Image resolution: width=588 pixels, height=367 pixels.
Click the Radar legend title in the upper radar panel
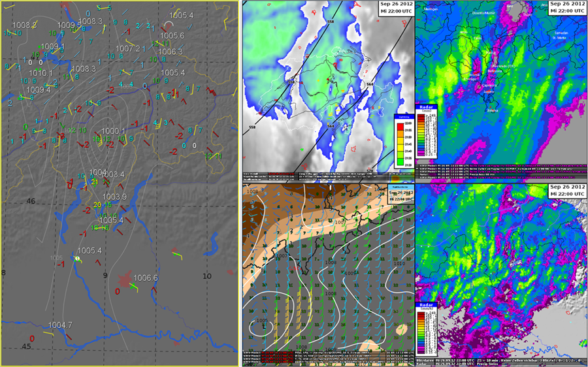point(427,107)
